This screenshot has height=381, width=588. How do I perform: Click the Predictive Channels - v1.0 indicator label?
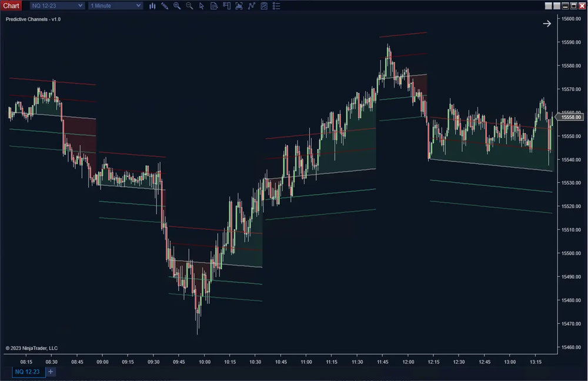tap(33, 19)
